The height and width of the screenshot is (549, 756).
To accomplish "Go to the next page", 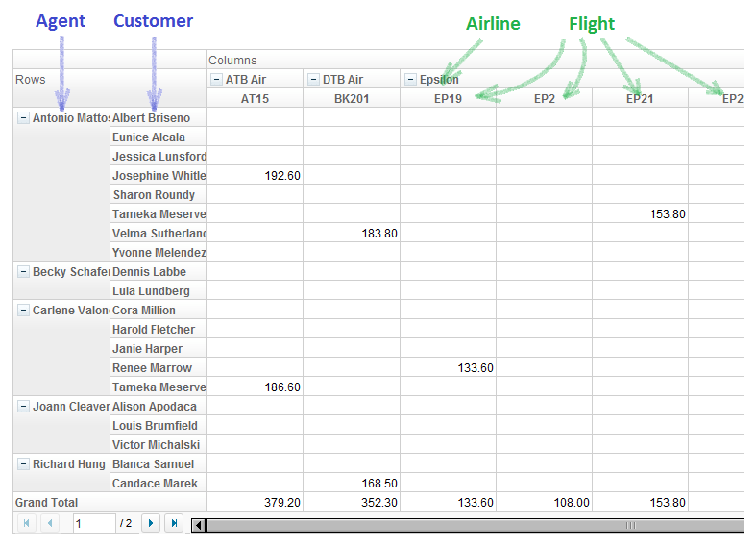I will pyautogui.click(x=151, y=523).
